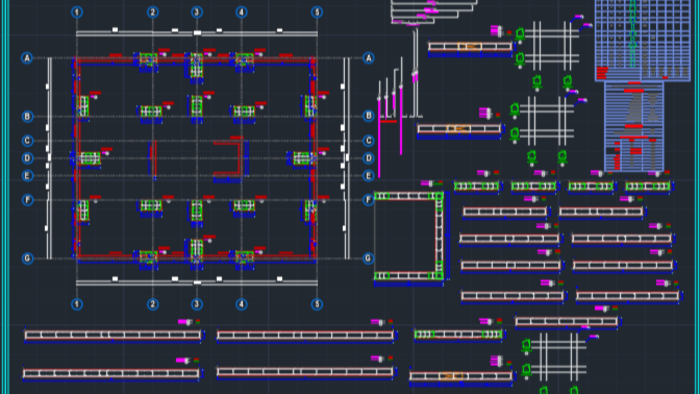Image resolution: width=700 pixels, height=394 pixels.
Task: Click grid bubble 3 below the plan
Action: 197,304
